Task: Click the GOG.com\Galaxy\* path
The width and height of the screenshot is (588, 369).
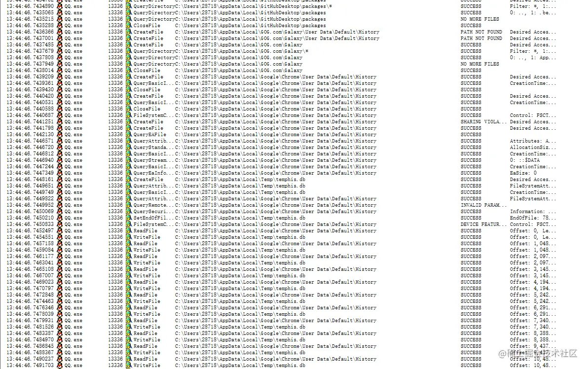Action: [x=242, y=51]
